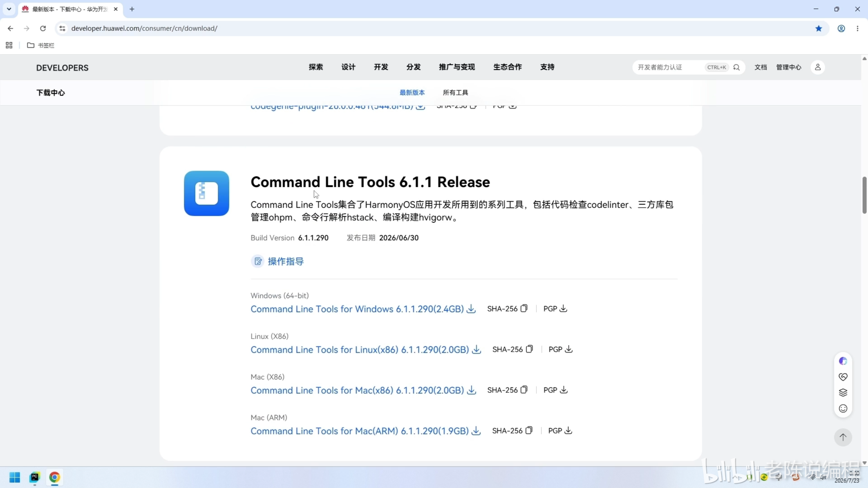View site information icon beside the URL

click(62, 28)
